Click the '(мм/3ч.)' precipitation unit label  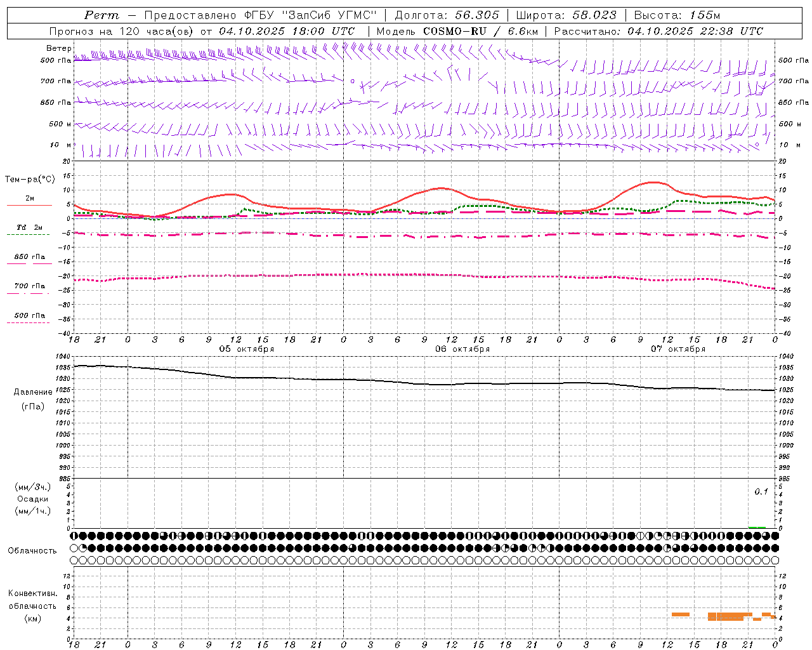[32, 487]
